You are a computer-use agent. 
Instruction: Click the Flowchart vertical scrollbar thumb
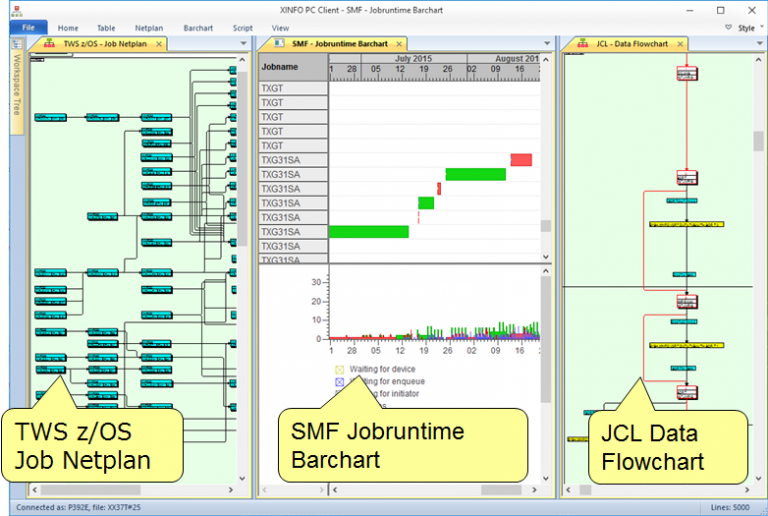758,141
